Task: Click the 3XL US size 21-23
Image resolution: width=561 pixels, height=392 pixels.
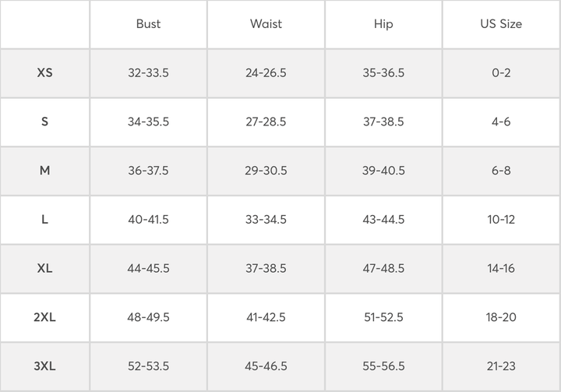Action: click(501, 366)
